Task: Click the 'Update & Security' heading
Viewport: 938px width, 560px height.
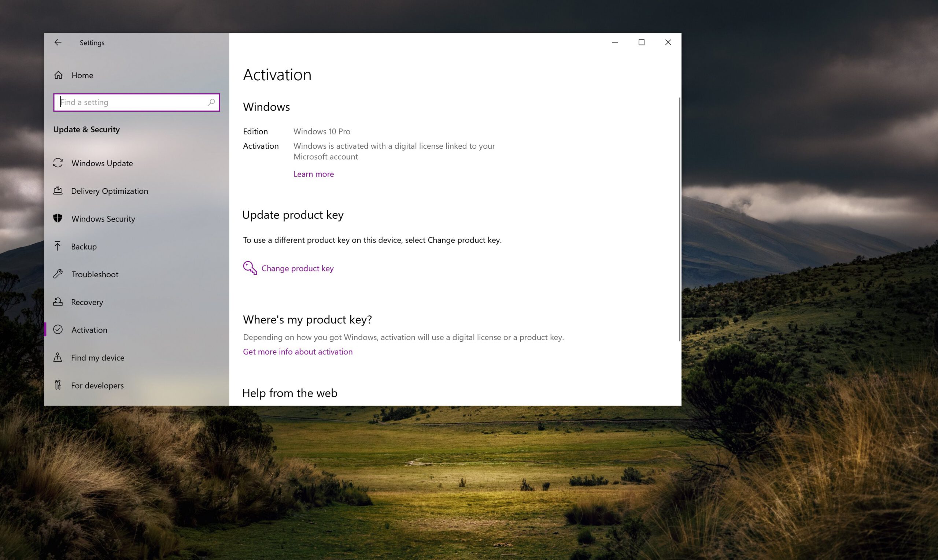Action: [x=86, y=129]
